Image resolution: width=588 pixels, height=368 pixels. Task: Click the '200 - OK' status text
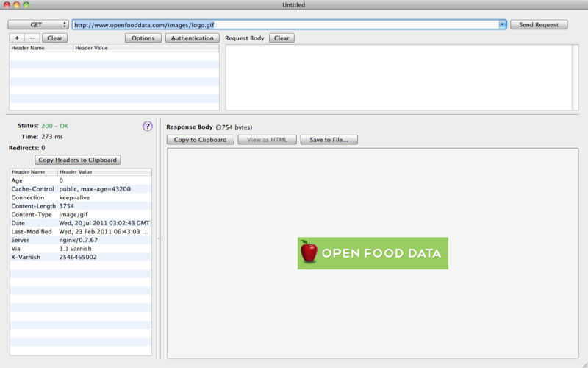coord(54,126)
